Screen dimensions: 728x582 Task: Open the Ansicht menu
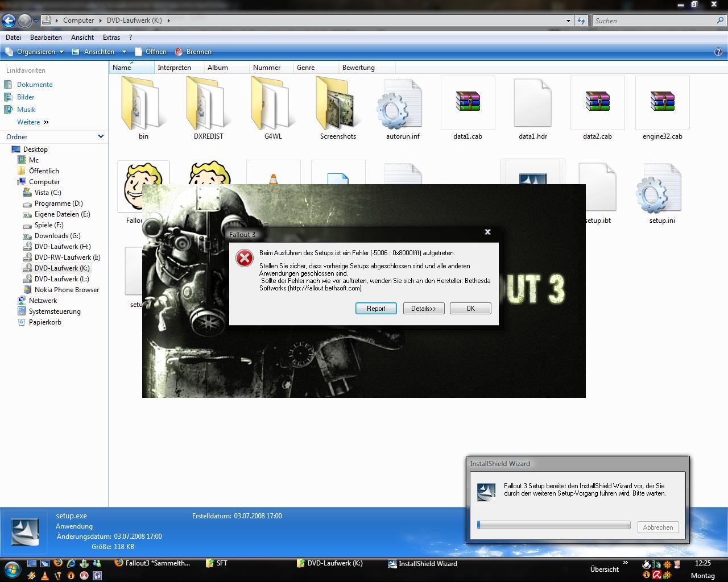point(82,37)
